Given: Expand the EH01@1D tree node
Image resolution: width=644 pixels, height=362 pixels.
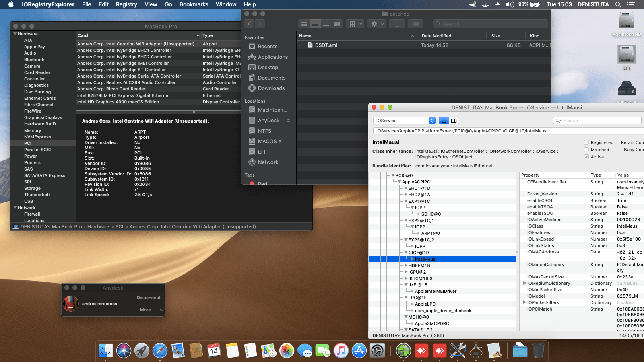Looking at the screenshot, I should tap(406, 188).
